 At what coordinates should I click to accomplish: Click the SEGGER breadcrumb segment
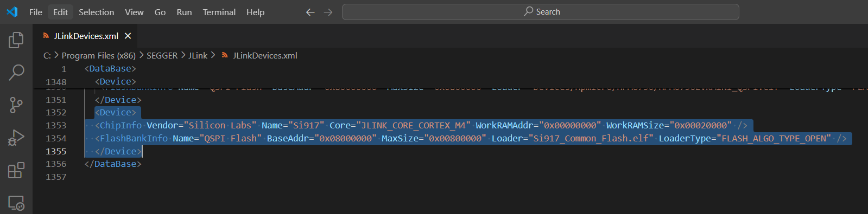point(162,55)
